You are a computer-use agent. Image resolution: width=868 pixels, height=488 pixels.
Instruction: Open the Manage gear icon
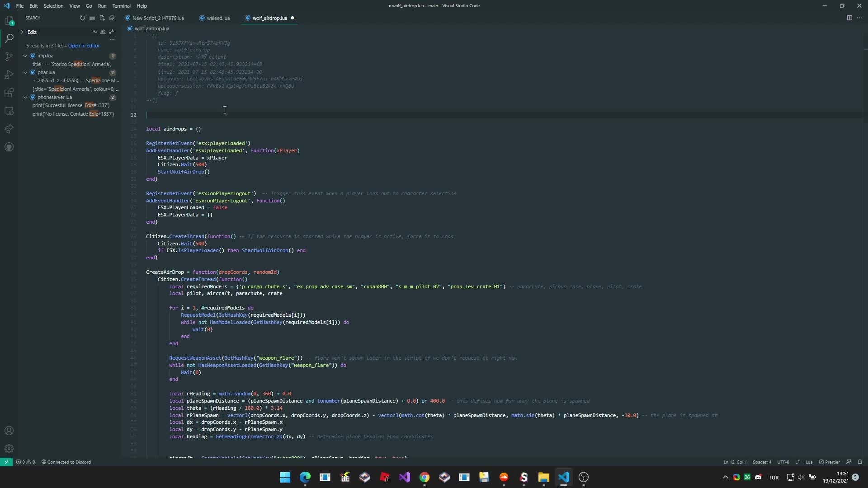point(9,449)
